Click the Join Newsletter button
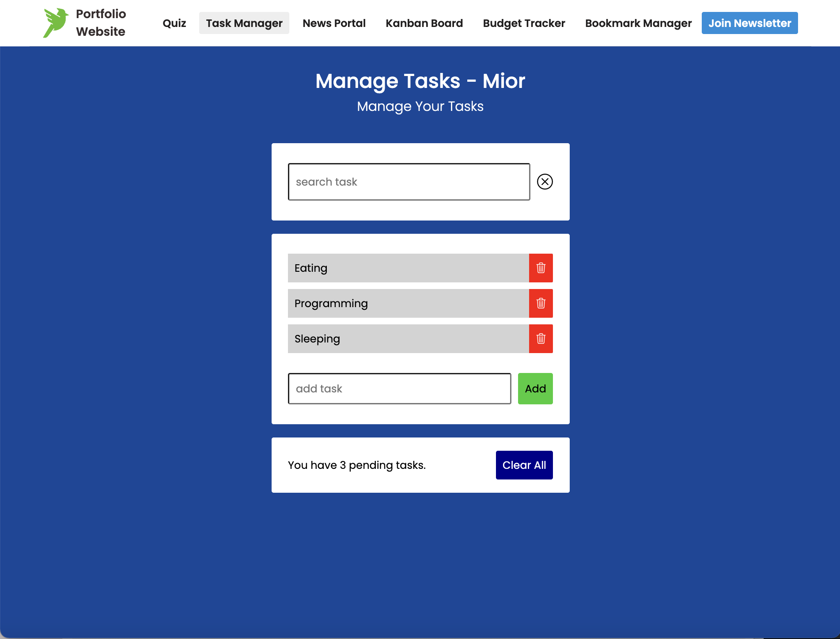The image size is (840, 639). point(749,23)
